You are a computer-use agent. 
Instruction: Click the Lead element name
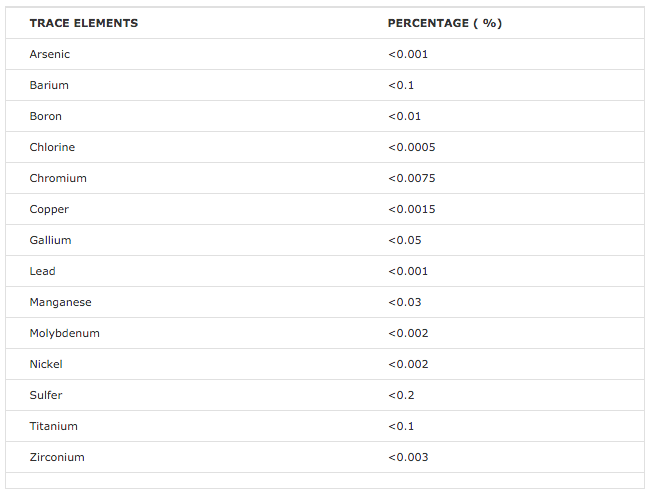(x=42, y=271)
